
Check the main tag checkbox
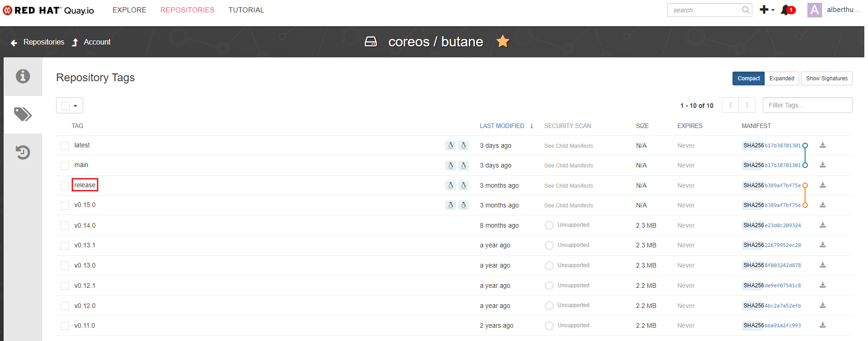click(x=65, y=166)
